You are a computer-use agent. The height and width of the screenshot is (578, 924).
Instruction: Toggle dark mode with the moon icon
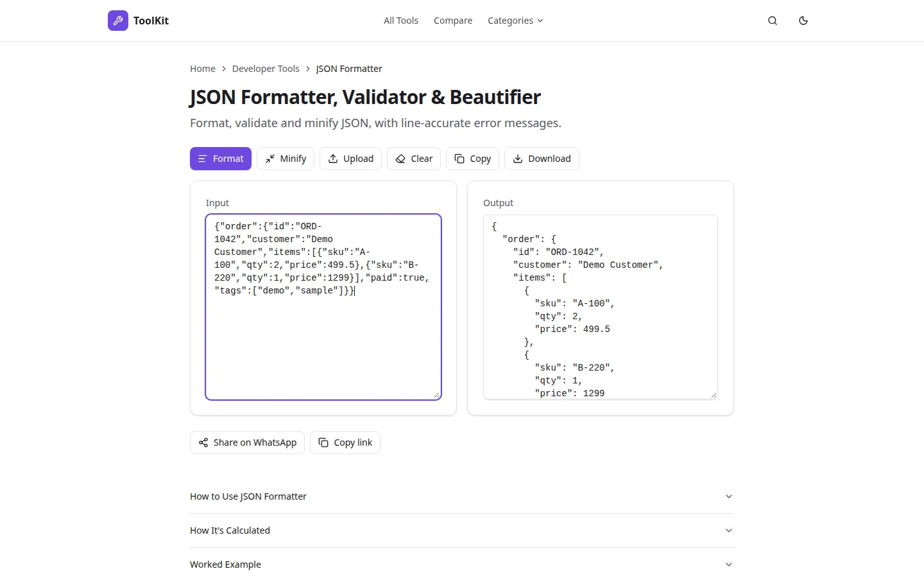coord(803,21)
